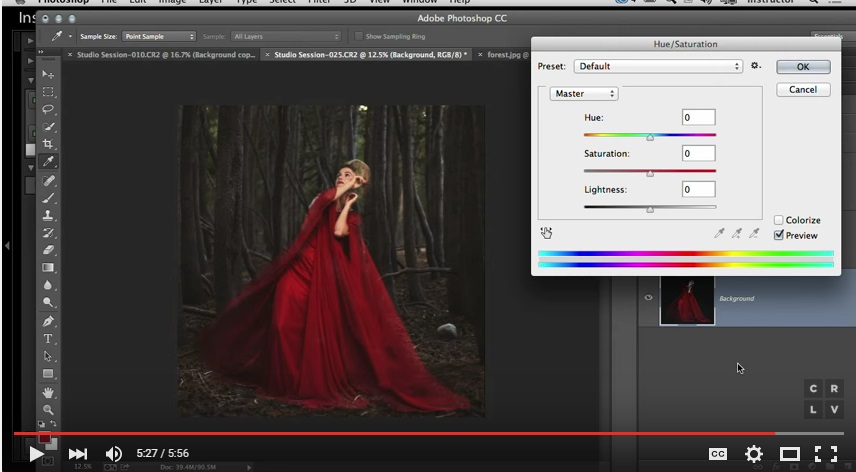Screen dimensions: 856x472
Task: Switch to forest.jpg document tab
Action: click(x=502, y=55)
